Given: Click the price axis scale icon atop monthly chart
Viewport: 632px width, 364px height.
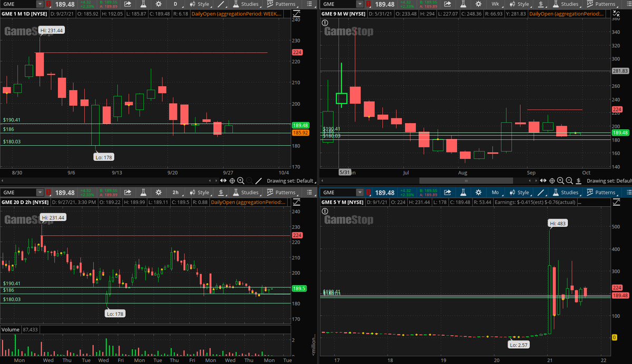Looking at the screenshot, I should coord(617,201).
